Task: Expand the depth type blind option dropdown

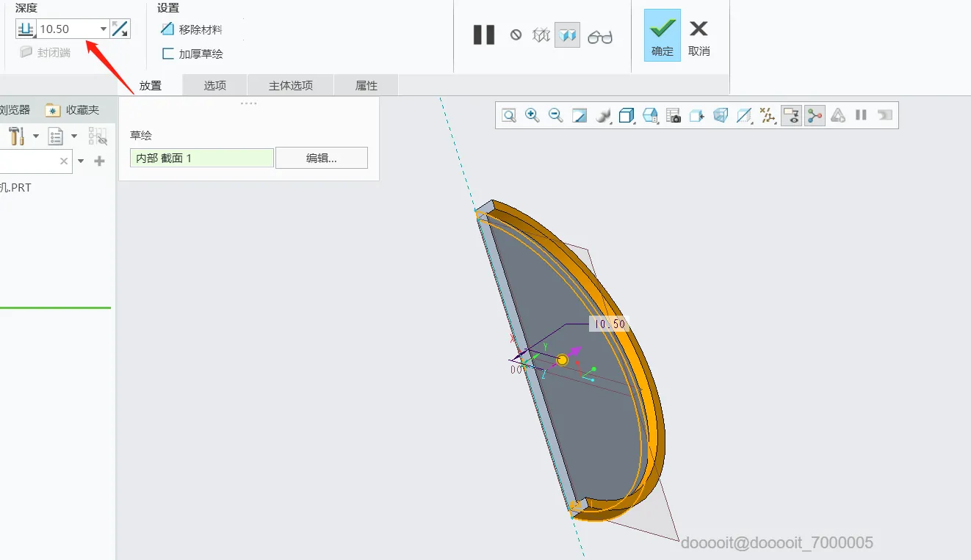Action: tap(26, 29)
